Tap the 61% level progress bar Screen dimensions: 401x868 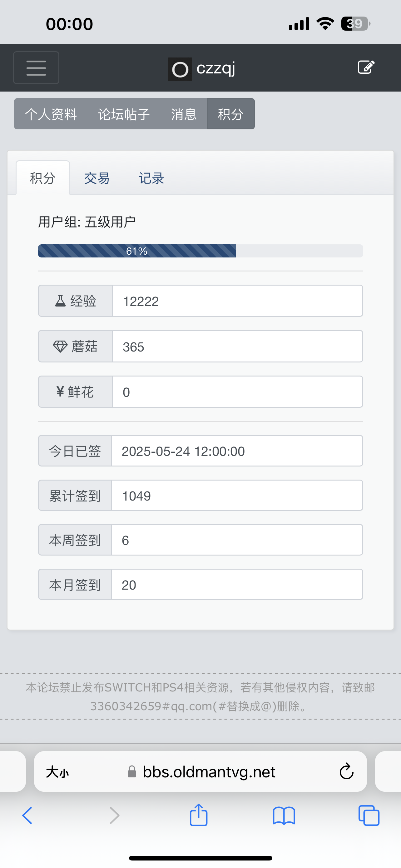click(x=200, y=251)
